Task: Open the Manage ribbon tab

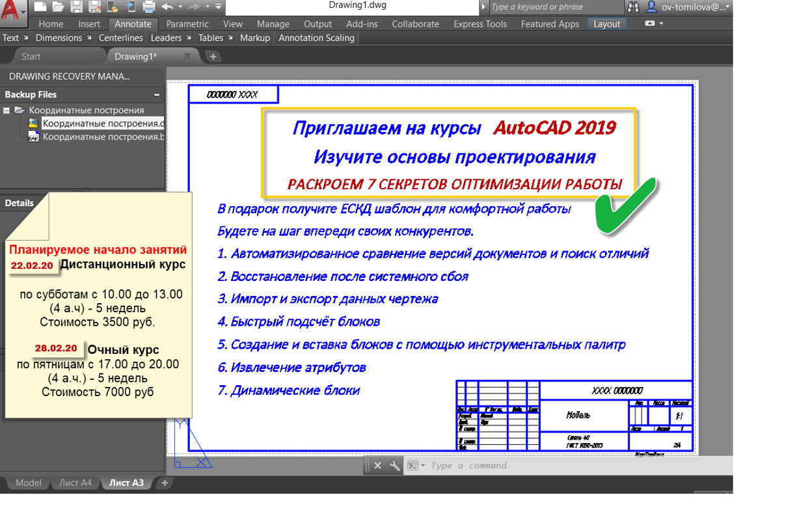Action: (x=273, y=24)
